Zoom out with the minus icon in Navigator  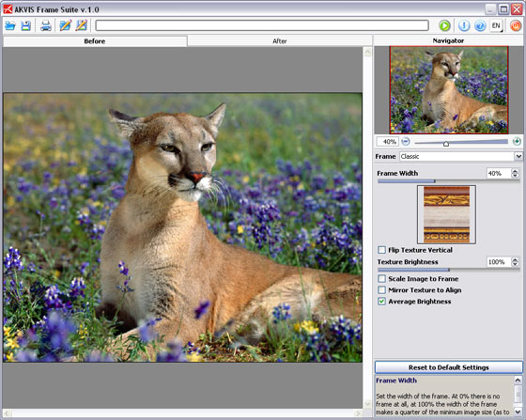[x=406, y=141]
